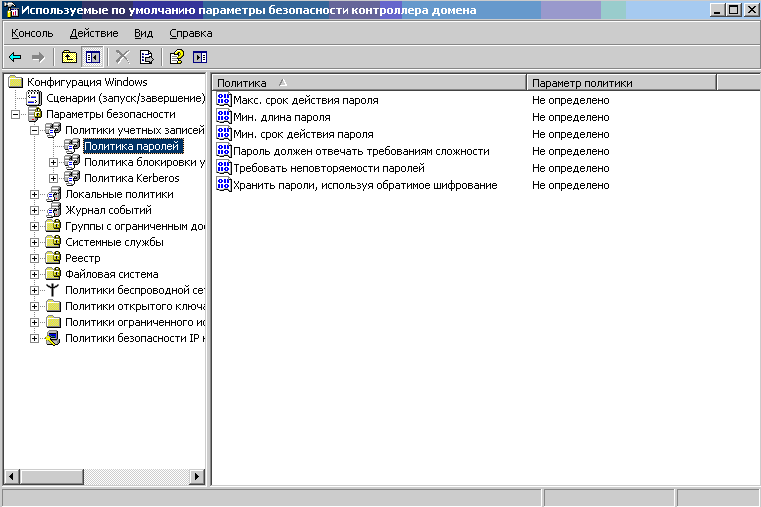
Task: Click the Forward arrow toolbar icon
Action: click(38, 57)
